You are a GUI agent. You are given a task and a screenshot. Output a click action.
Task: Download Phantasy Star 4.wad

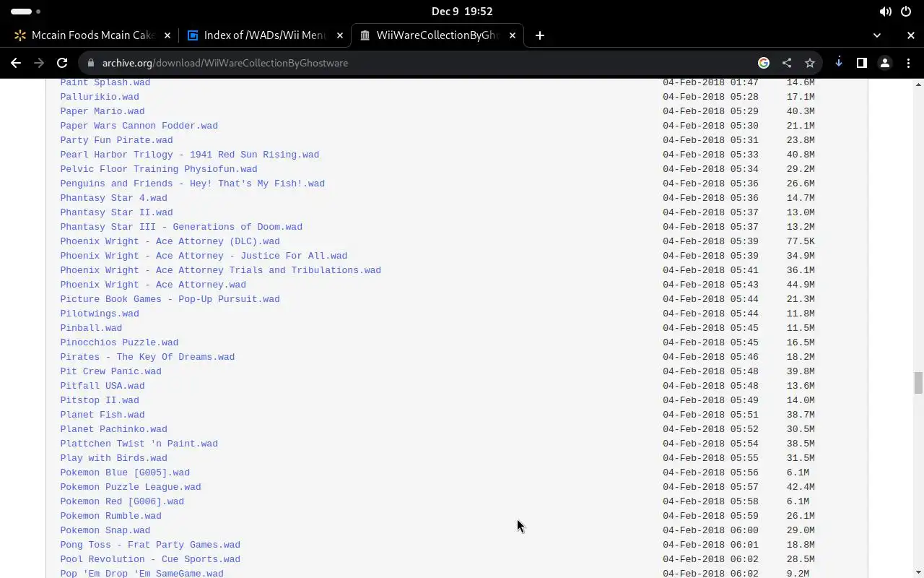(x=113, y=198)
